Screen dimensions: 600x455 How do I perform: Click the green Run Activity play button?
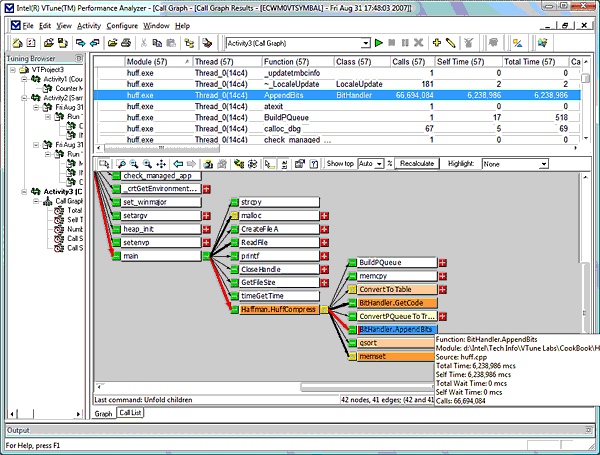coord(379,43)
